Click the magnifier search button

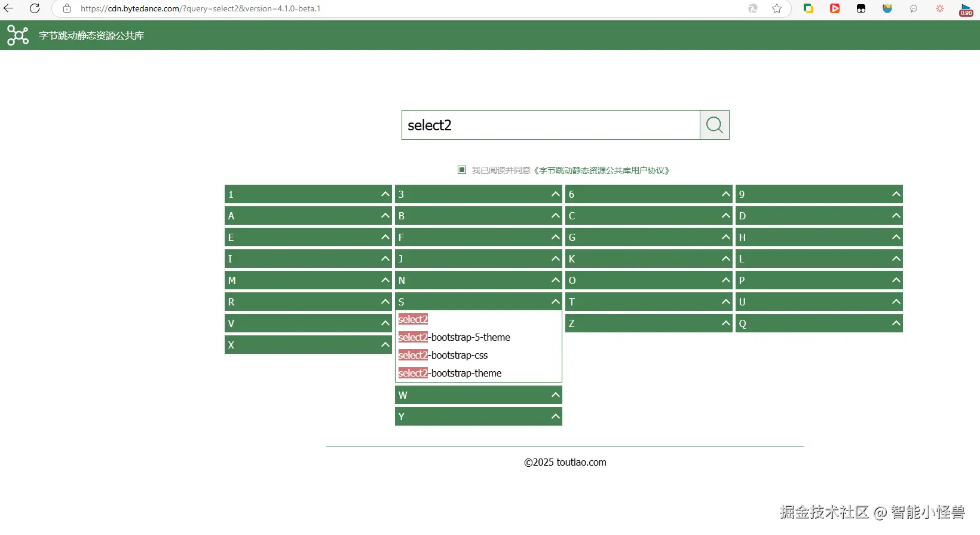point(715,125)
